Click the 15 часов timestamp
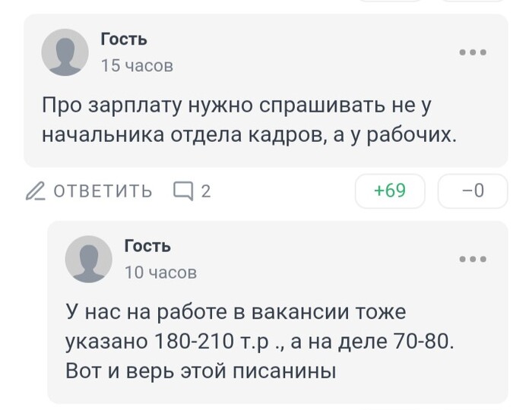This screenshot has height=410, width=532. point(137,66)
